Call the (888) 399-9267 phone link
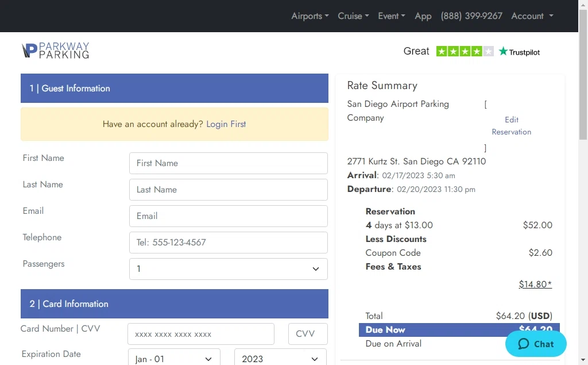Viewport: 588px width, 365px height. tap(471, 16)
